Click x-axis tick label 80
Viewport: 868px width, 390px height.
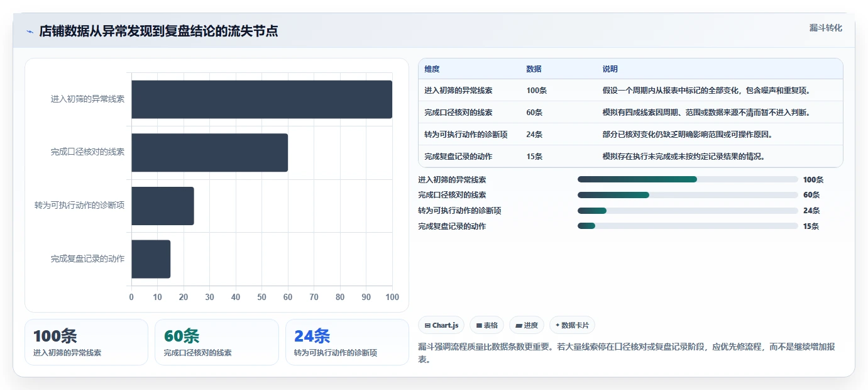click(x=340, y=297)
